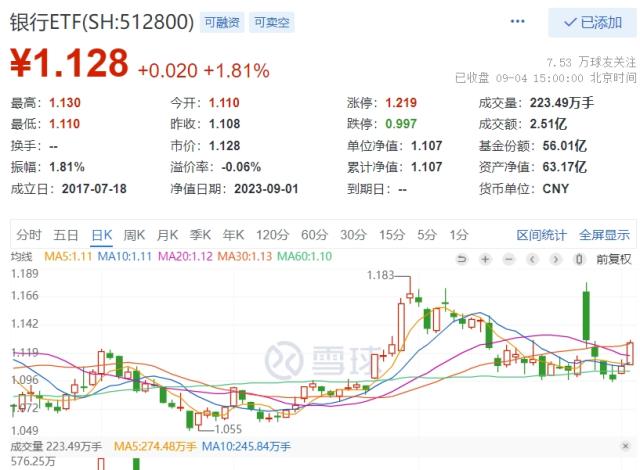Viewport: 640px width, 470px height.
Task: Open 全屏显示 fullscreen chart view
Action: (x=604, y=235)
